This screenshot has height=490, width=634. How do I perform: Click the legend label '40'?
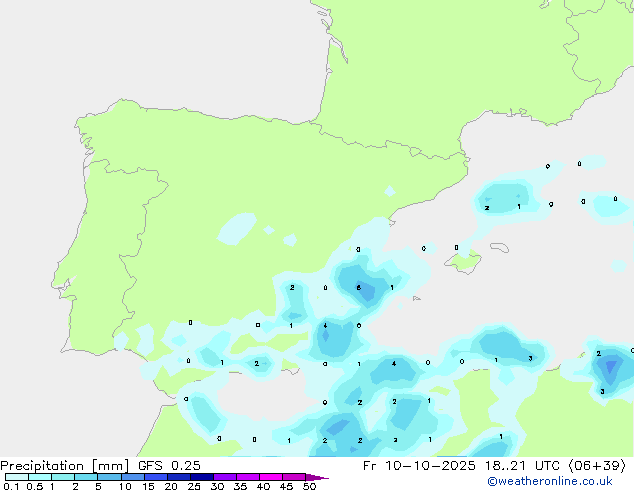[x=263, y=486]
